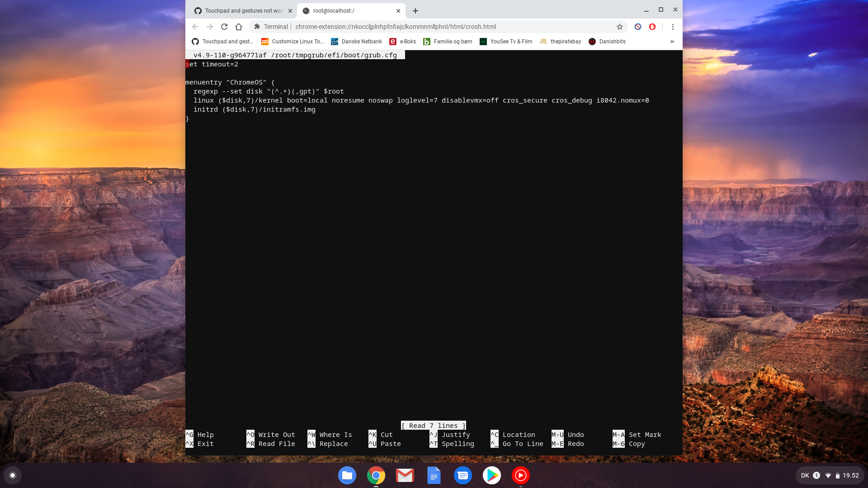
Task: Launch the Play Store from the shelf
Action: point(492,475)
